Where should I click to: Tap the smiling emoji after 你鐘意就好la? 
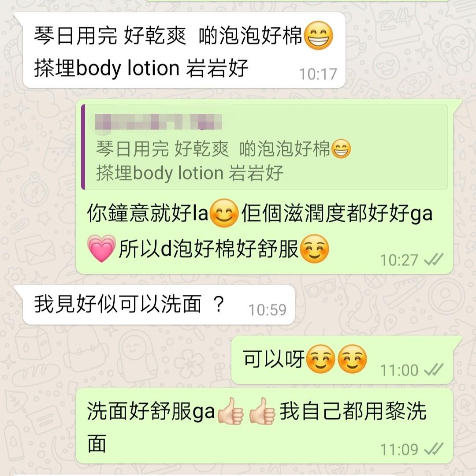pos(224,213)
